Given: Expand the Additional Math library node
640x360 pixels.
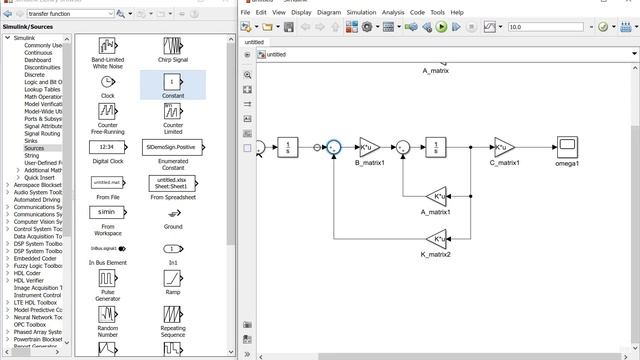Looking at the screenshot, I should (18, 170).
